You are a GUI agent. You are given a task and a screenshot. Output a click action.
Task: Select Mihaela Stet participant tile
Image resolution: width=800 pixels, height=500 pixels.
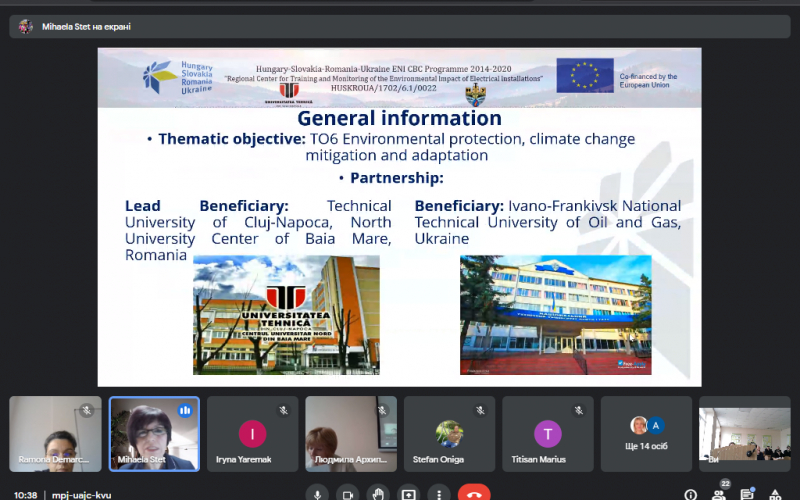pyautogui.click(x=154, y=434)
